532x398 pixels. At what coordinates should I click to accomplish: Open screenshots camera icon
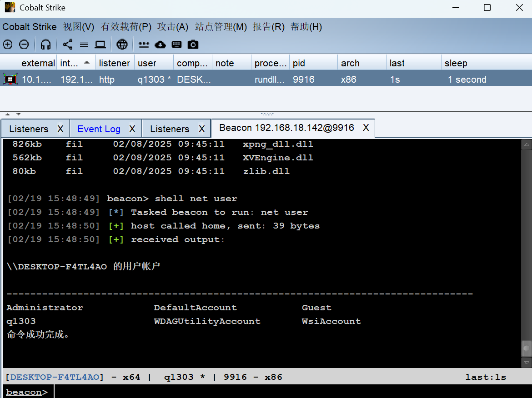[x=193, y=45]
